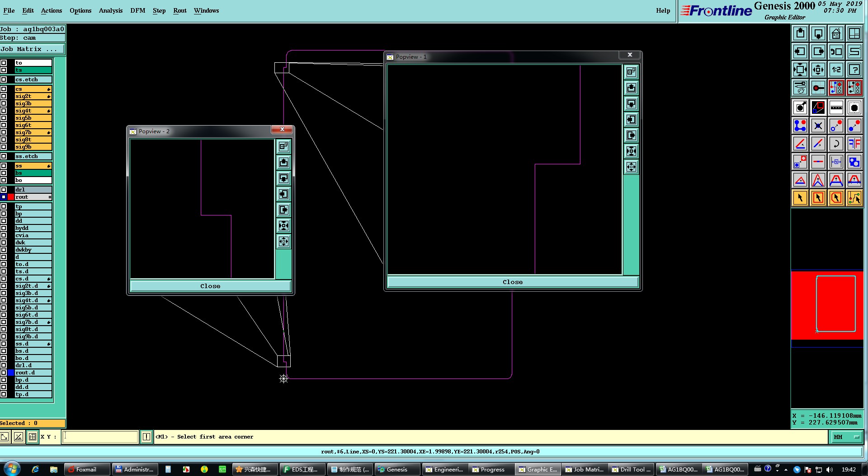Click pan right icon in Popview - 1

(x=632, y=135)
